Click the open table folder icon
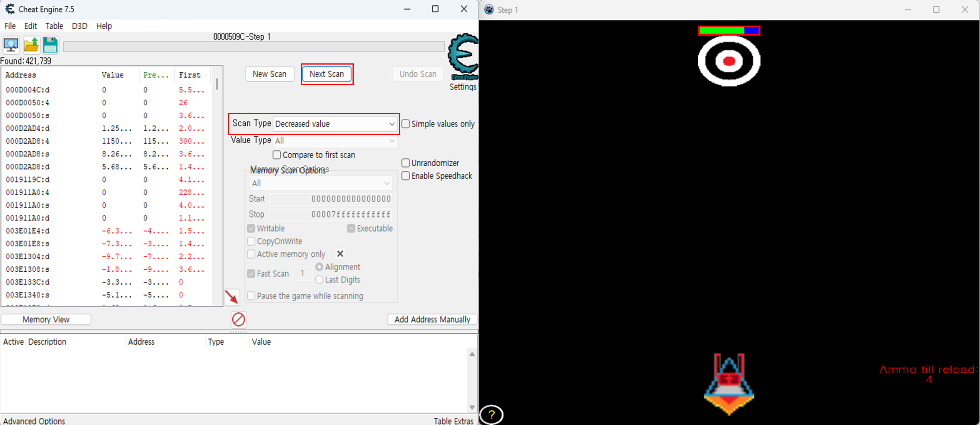 pyautogui.click(x=31, y=45)
